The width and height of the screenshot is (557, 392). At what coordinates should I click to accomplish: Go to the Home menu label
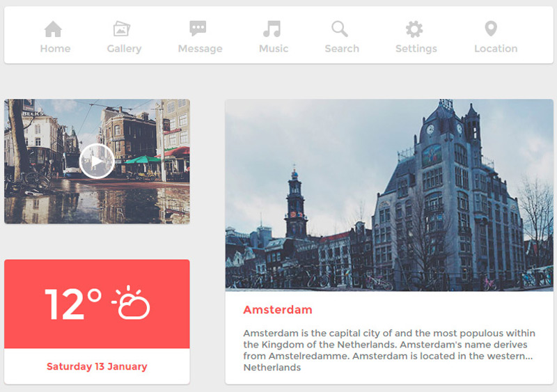coord(55,48)
